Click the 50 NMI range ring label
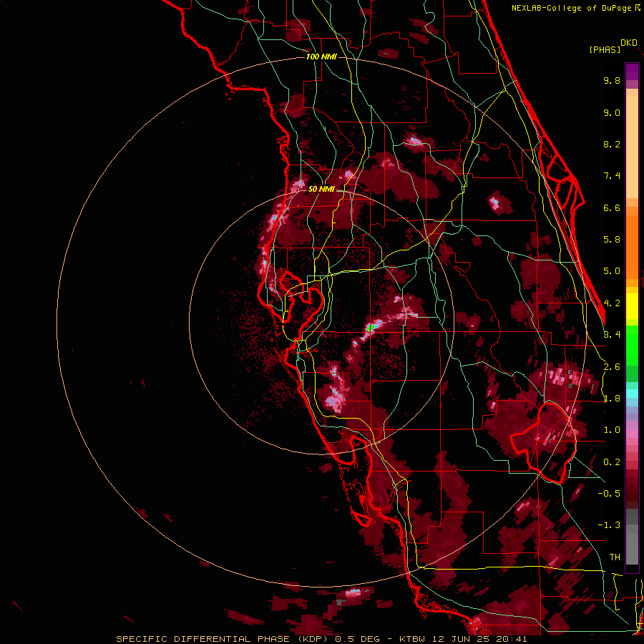The width and height of the screenshot is (644, 644). pyautogui.click(x=321, y=189)
